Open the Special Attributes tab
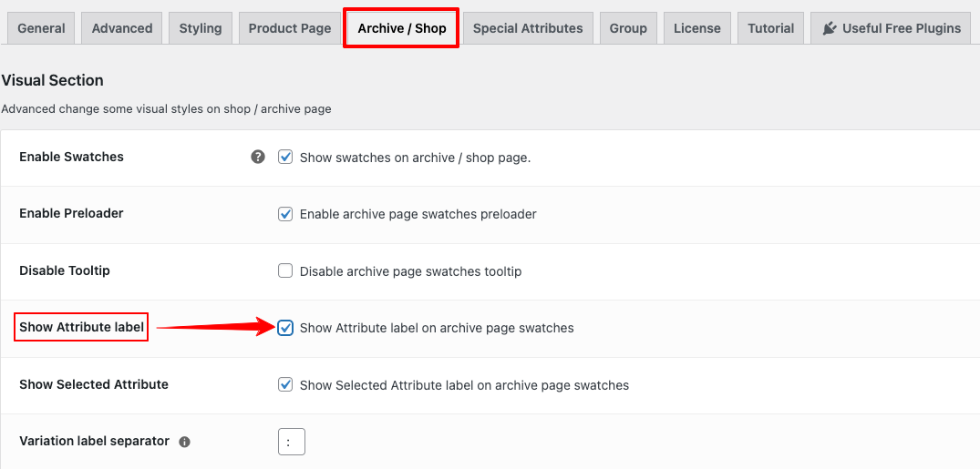The width and height of the screenshot is (980, 469). pyautogui.click(x=528, y=28)
